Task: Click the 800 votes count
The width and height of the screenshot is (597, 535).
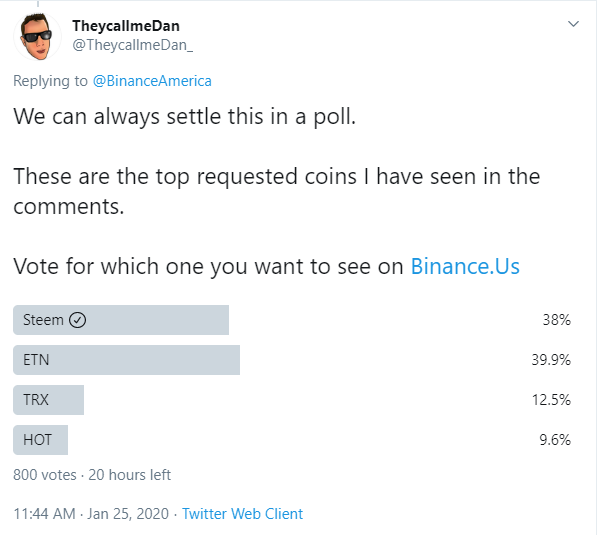Action: (x=45, y=475)
